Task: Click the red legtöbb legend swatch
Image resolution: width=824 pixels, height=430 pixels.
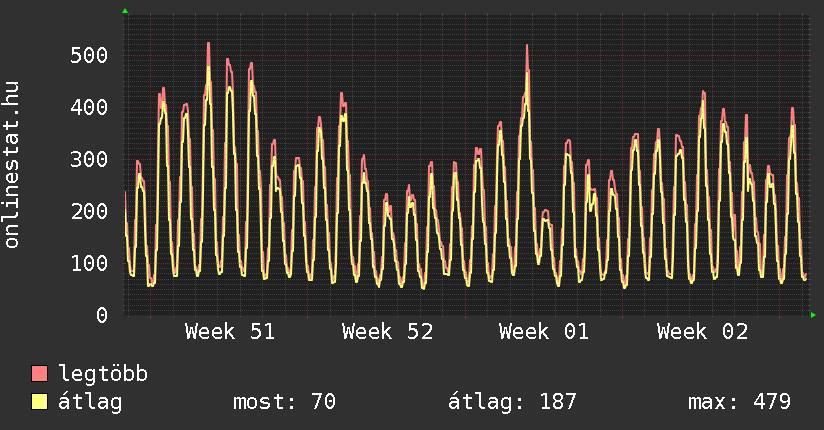Action: [x=39, y=375]
